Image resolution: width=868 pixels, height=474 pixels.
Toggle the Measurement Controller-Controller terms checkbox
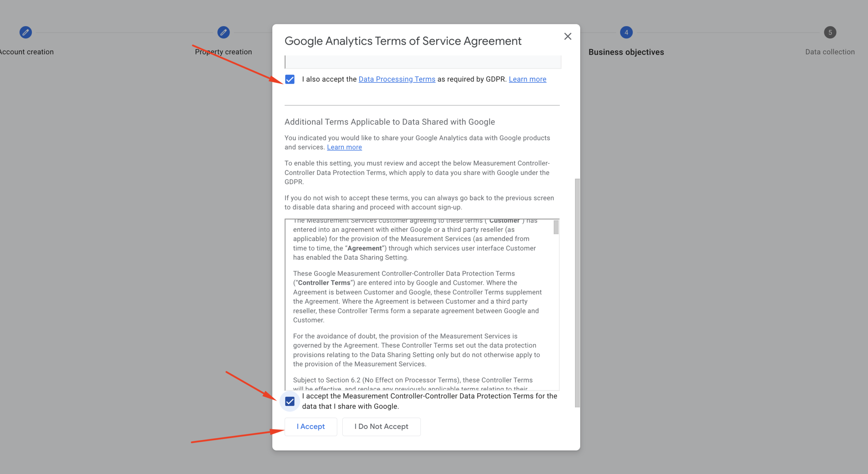(290, 401)
